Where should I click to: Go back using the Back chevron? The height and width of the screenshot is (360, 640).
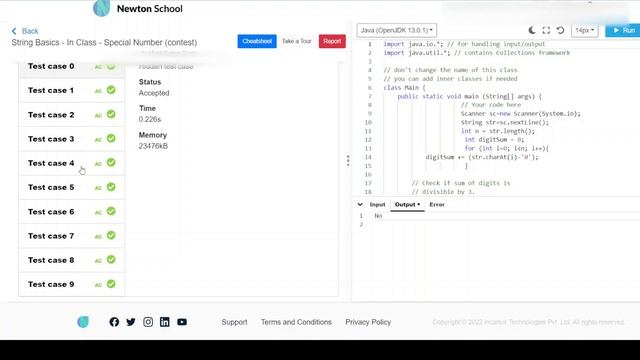pyautogui.click(x=14, y=31)
